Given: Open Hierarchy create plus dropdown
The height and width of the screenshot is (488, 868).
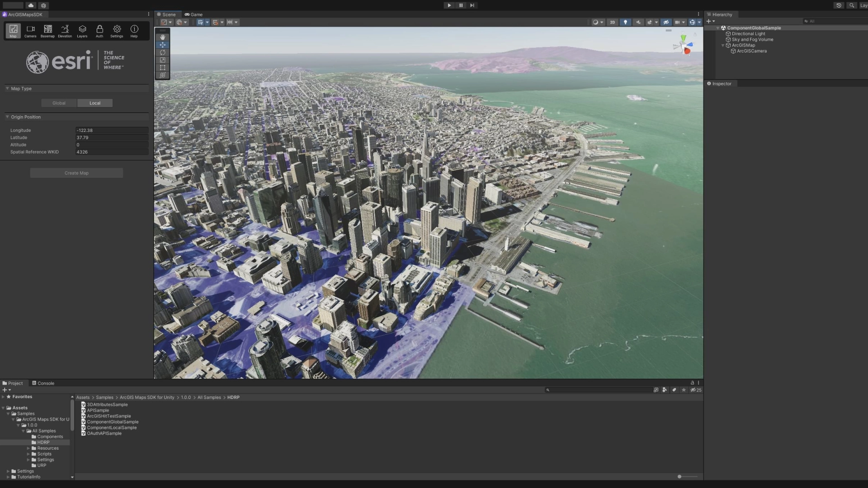Looking at the screenshot, I should 711,21.
